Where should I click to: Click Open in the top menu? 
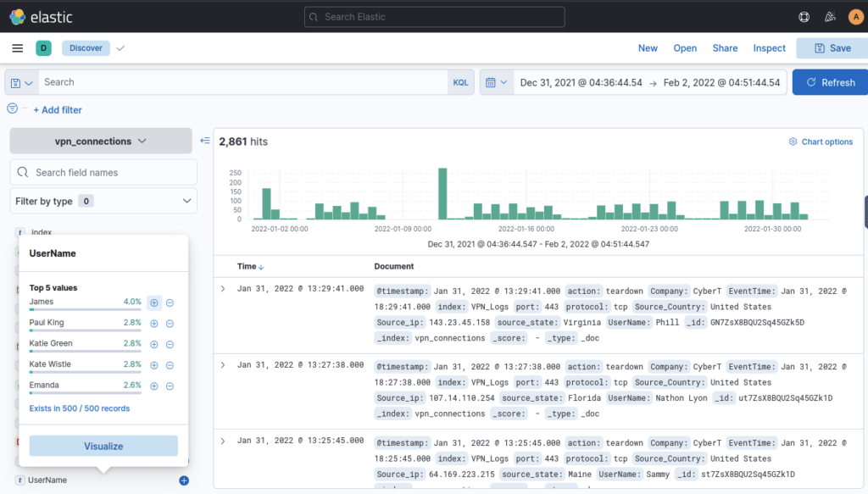(685, 48)
